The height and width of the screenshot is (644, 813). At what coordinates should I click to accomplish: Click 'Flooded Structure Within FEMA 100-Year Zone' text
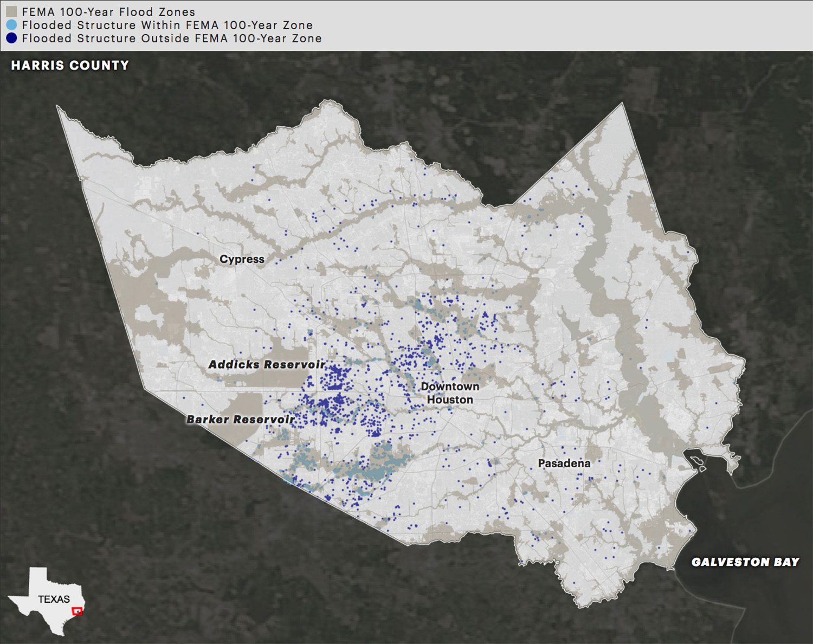(167, 25)
